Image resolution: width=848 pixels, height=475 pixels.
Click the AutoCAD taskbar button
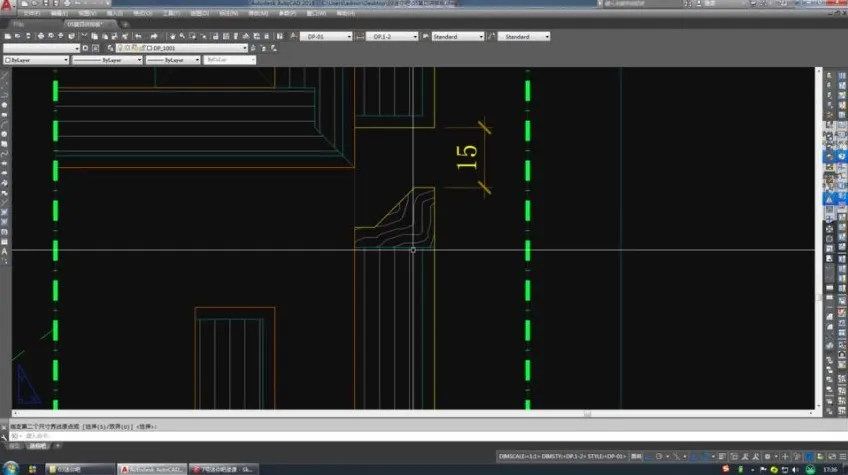(150, 468)
